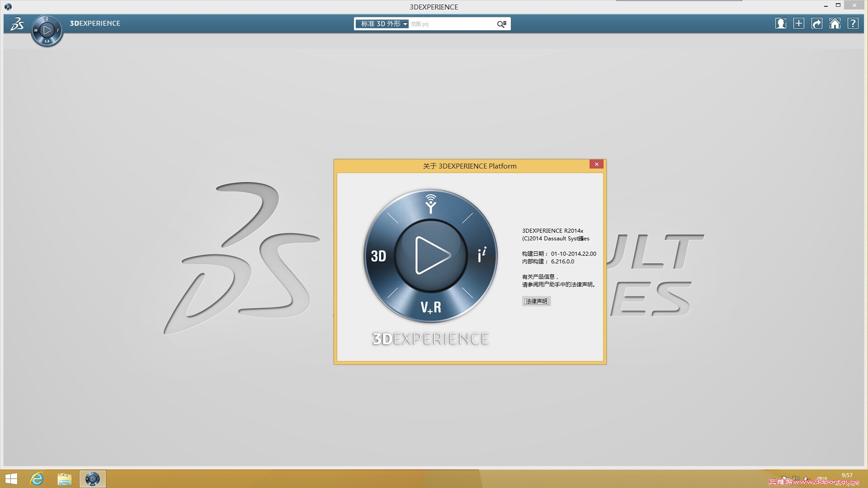Viewport: 868px width, 488px height.
Task: Click the plus add icon in header
Action: tap(799, 23)
